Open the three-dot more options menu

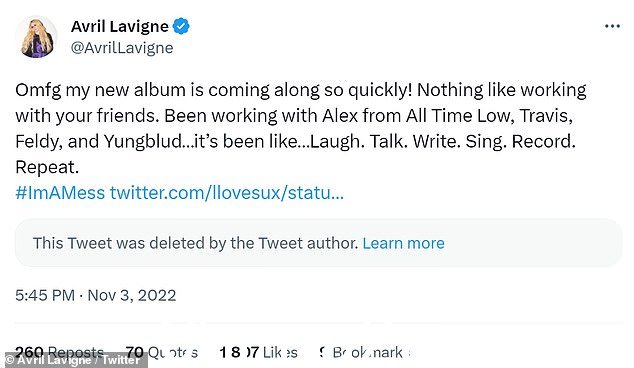pos(612,26)
